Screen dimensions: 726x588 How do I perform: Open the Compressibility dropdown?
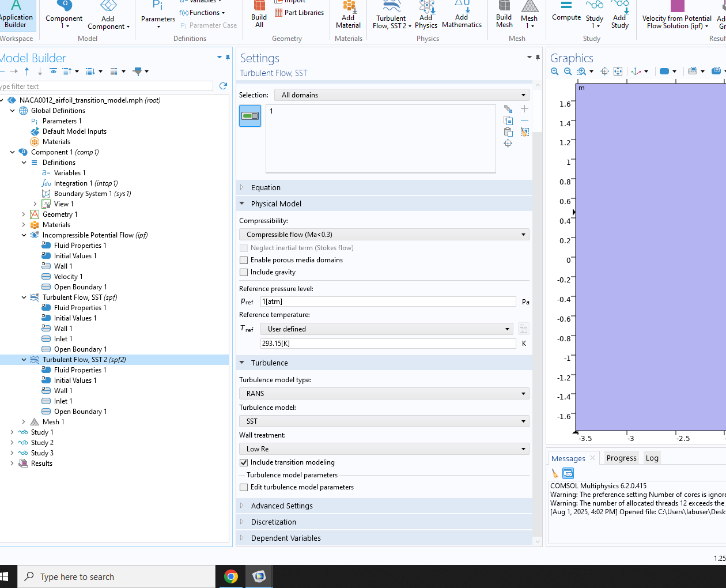pyautogui.click(x=384, y=235)
